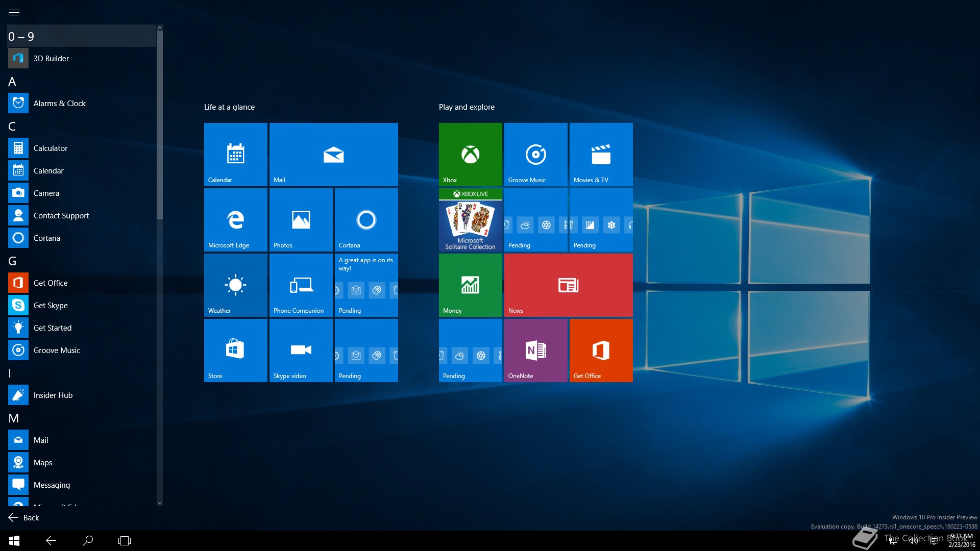Open taskbar Search magnifier
Image resolution: width=980 pixels, height=551 pixels.
[x=88, y=541]
